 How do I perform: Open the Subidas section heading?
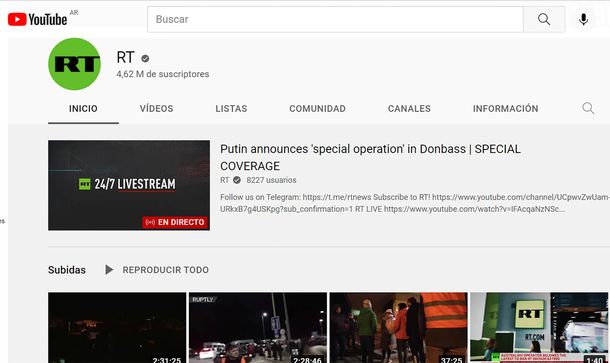tap(67, 270)
